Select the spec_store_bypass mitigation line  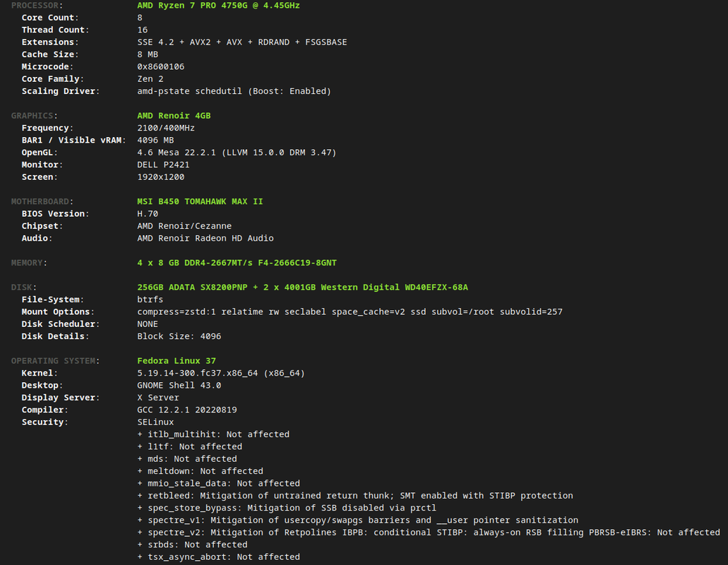(x=287, y=508)
